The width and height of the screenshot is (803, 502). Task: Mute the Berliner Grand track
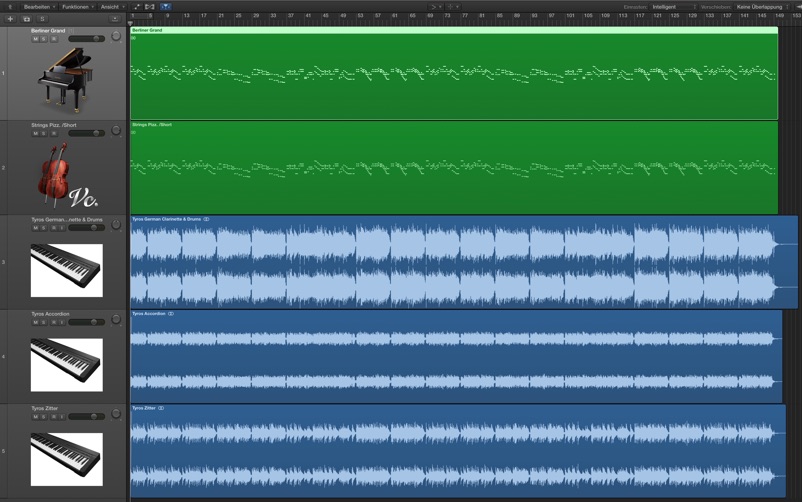35,39
